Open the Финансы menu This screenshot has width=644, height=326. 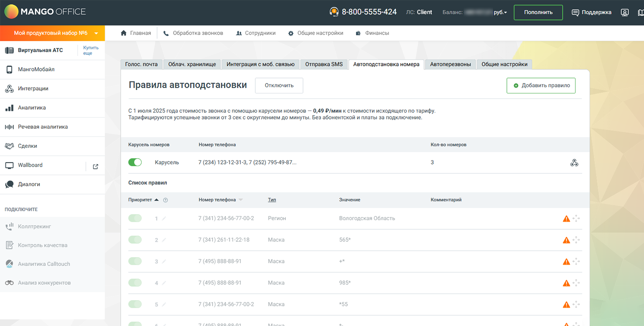point(372,33)
